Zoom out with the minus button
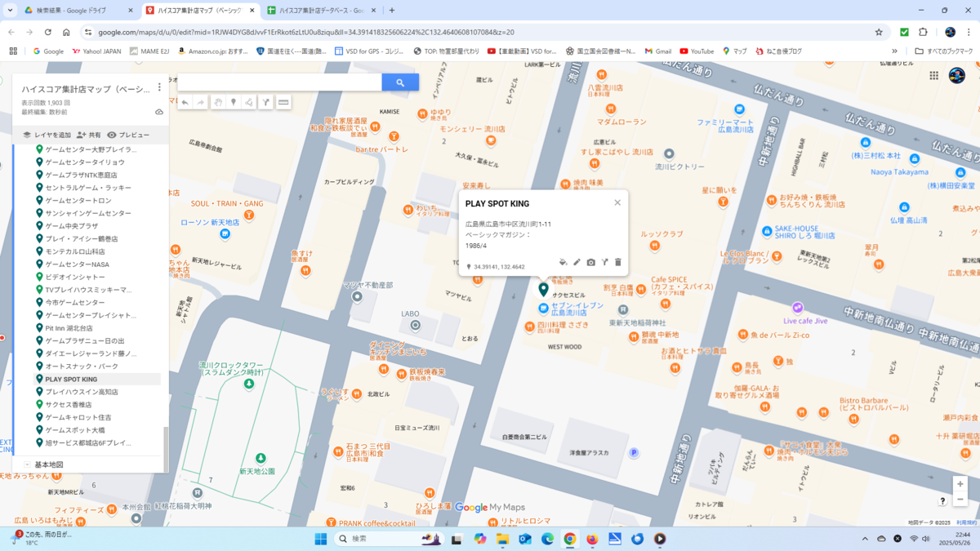Screen dimensions: 980x551 pyautogui.click(x=960, y=499)
